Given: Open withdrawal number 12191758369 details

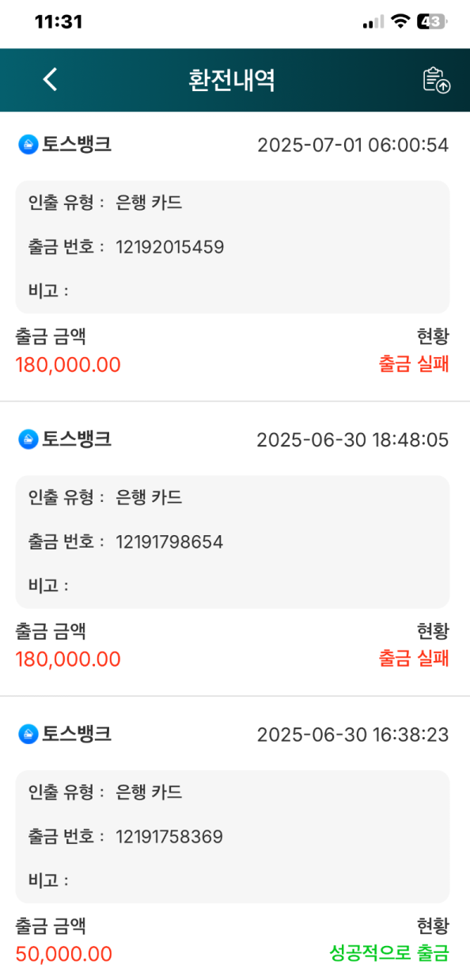Looking at the screenshot, I should tap(169, 837).
